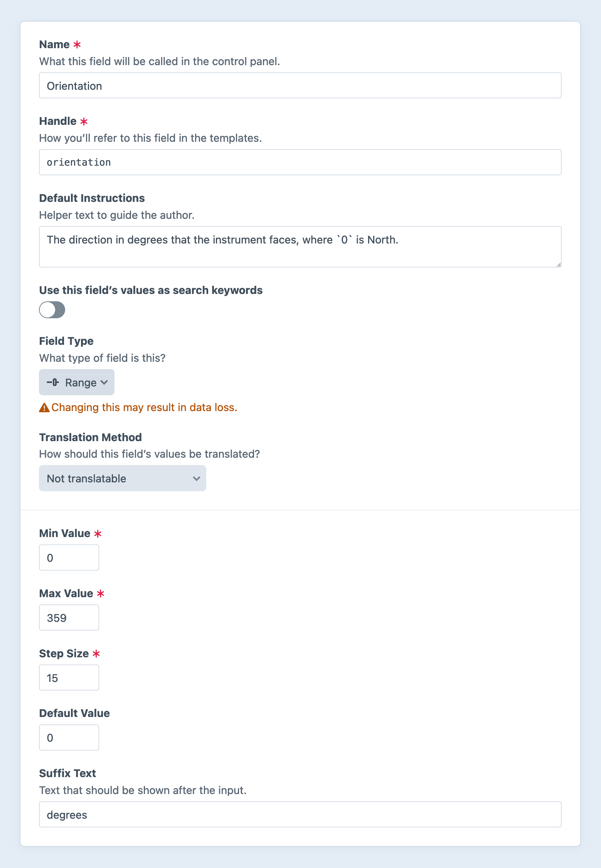The image size is (601, 868).
Task: Open the Field Type dropdown showing Range
Action: (76, 382)
